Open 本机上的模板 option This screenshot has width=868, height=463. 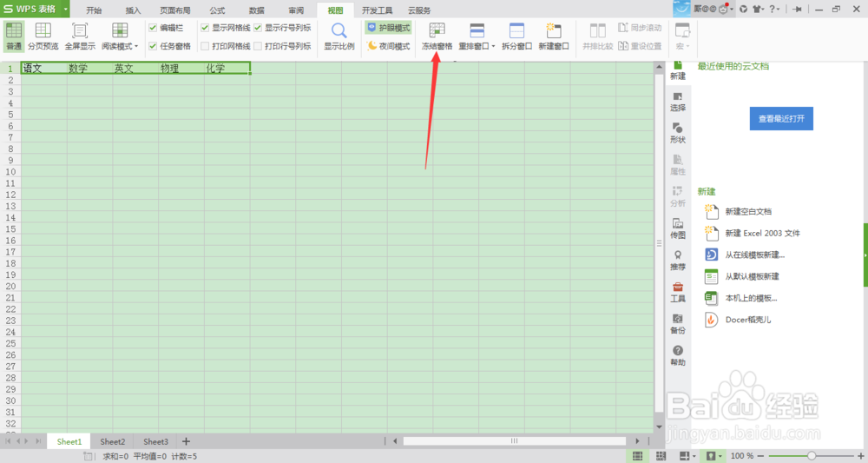point(751,298)
